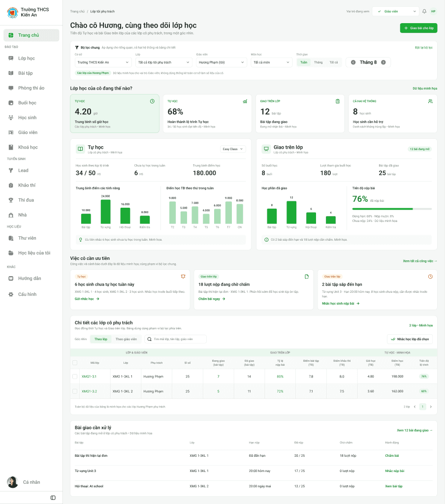Open the Môn học Tất cả môn dropdown
445x504 pixels.
click(x=271, y=63)
